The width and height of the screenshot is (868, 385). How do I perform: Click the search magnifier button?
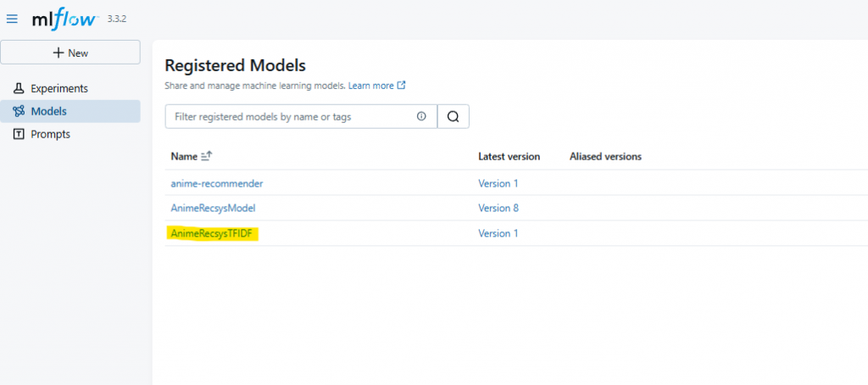click(453, 116)
